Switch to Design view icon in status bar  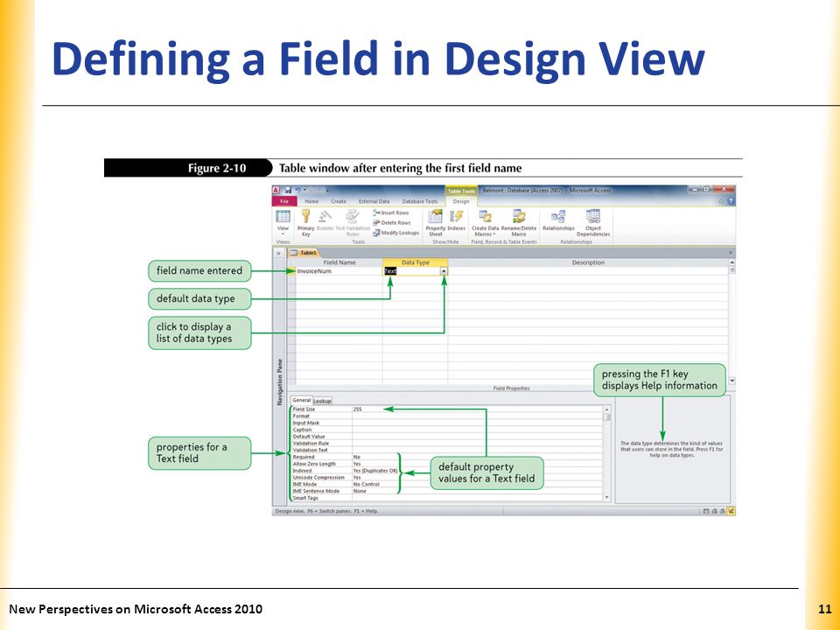pyautogui.click(x=731, y=511)
